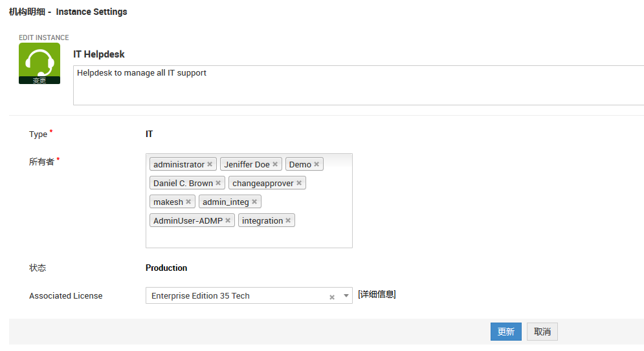Click the IT Helpdesk headset icon
The image size is (644, 351).
click(39, 59)
